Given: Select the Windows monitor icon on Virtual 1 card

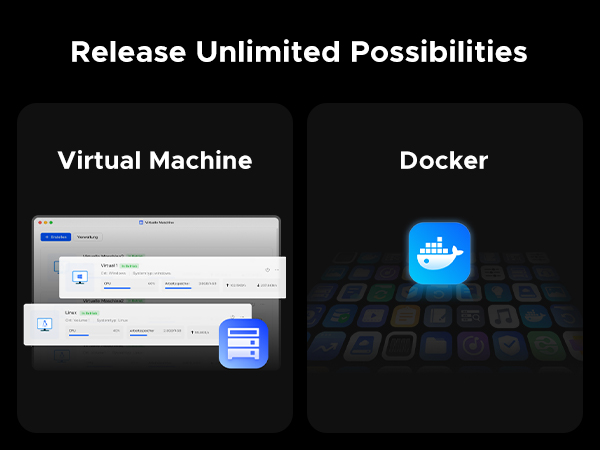Looking at the screenshot, I should (80, 277).
